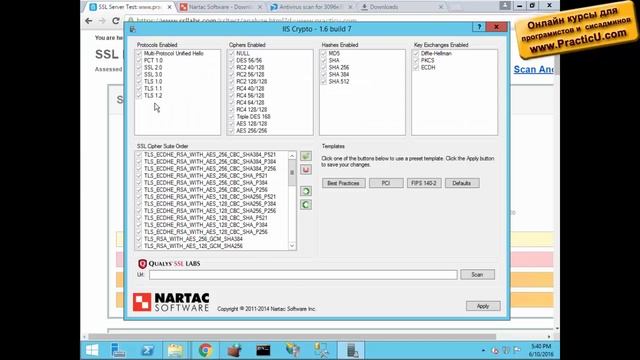The image size is (640, 360).
Task: Close the Antivirus scan tab
Action: pyautogui.click(x=350, y=7)
